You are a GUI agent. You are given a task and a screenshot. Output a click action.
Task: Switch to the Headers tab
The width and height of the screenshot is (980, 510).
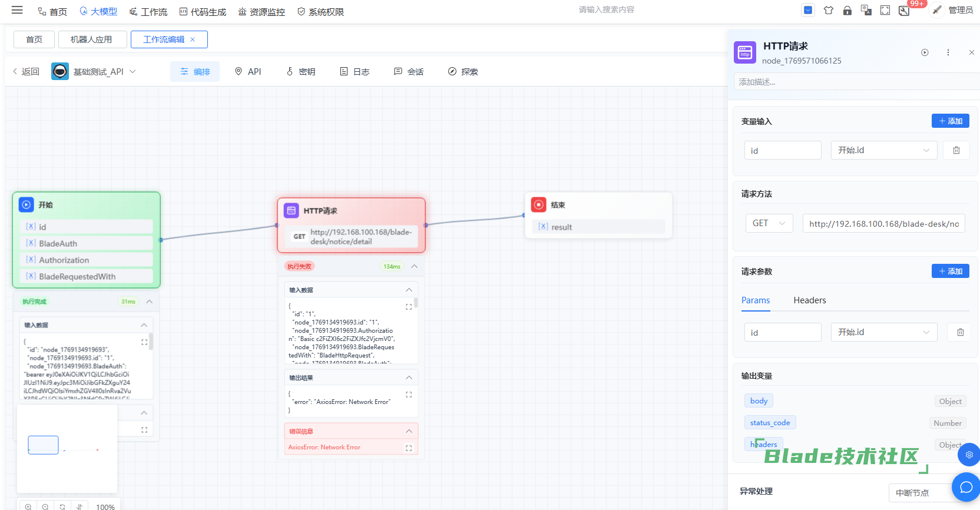pos(809,300)
